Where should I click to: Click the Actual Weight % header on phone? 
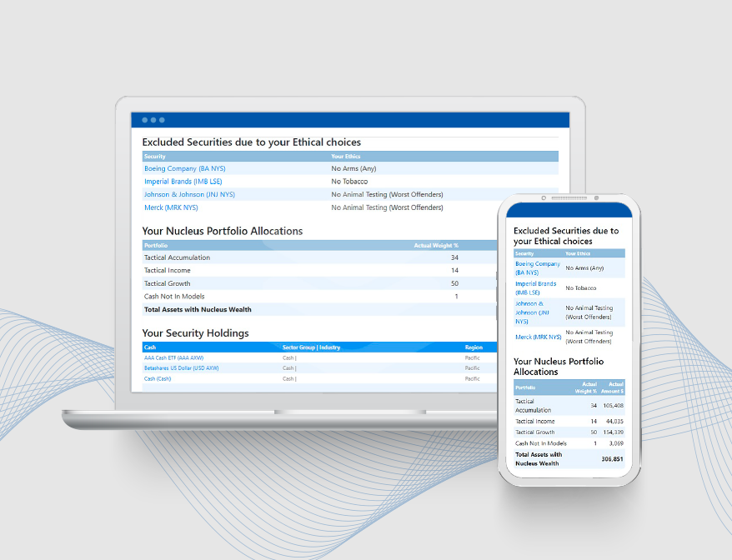click(x=586, y=387)
